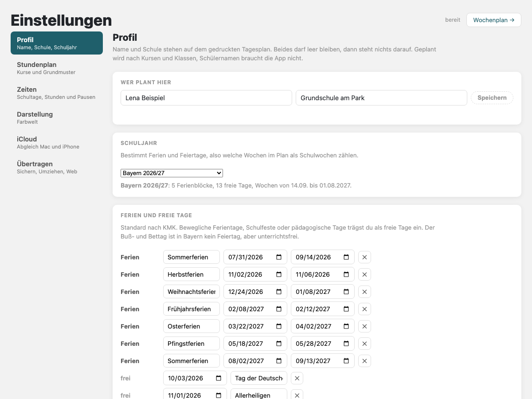Screen dimensions: 532x399
Task: Edit the Osterferien name field
Action: pyautogui.click(x=192, y=326)
